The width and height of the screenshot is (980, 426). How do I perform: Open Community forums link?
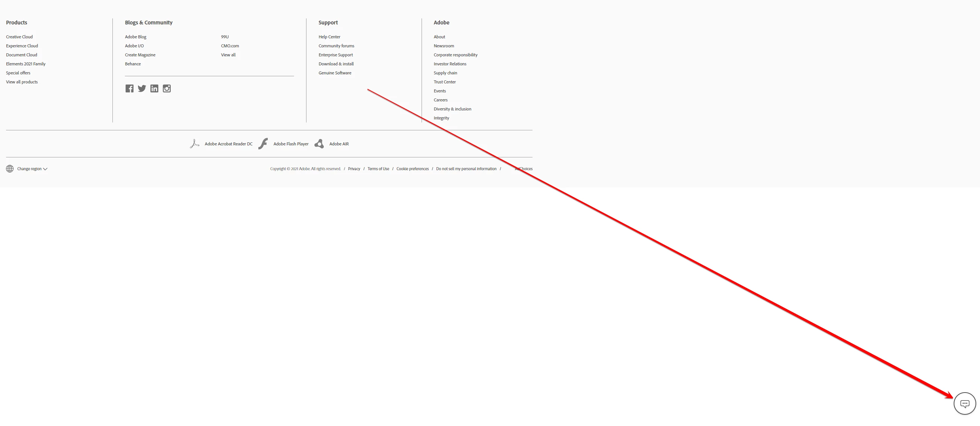click(336, 46)
